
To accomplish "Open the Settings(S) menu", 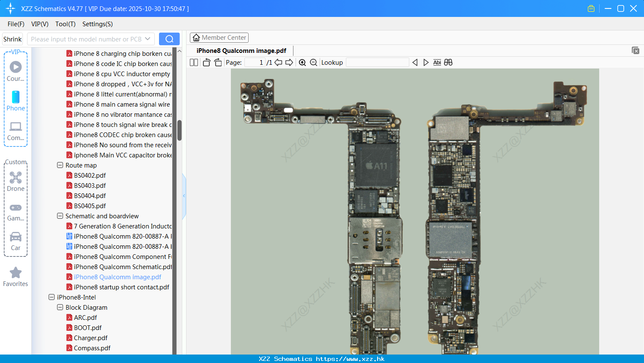I will click(98, 24).
